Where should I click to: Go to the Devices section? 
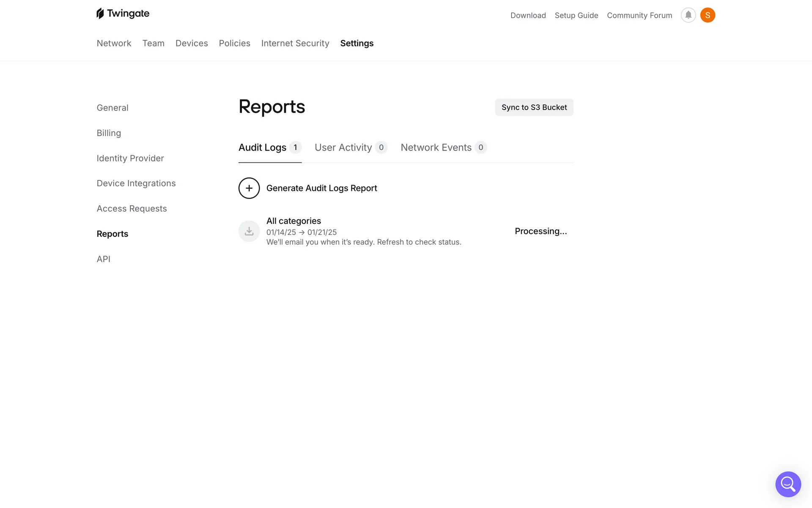[192, 43]
